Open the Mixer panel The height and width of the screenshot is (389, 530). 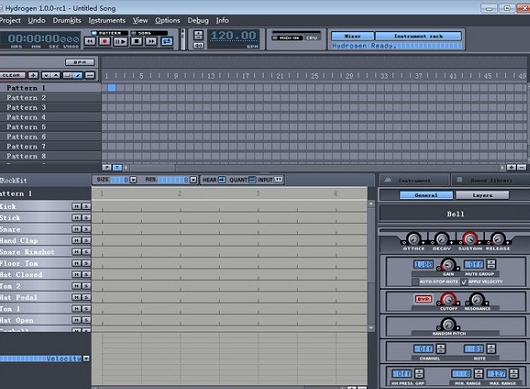click(352, 36)
